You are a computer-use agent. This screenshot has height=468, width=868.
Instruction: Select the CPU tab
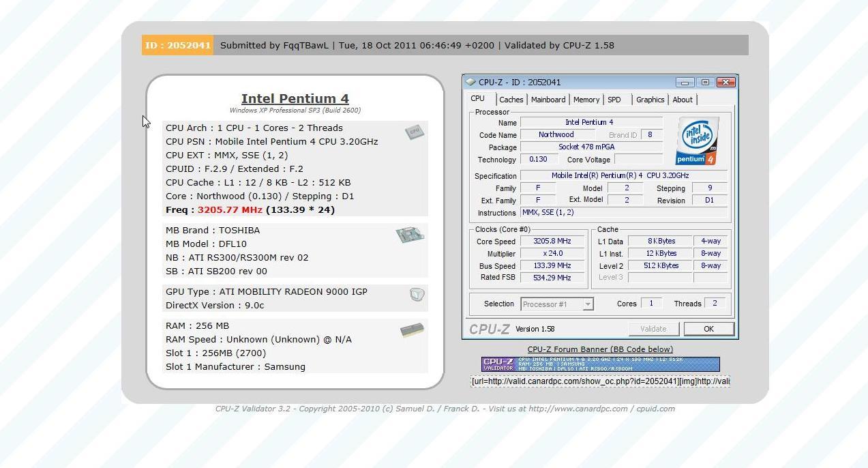click(x=478, y=98)
